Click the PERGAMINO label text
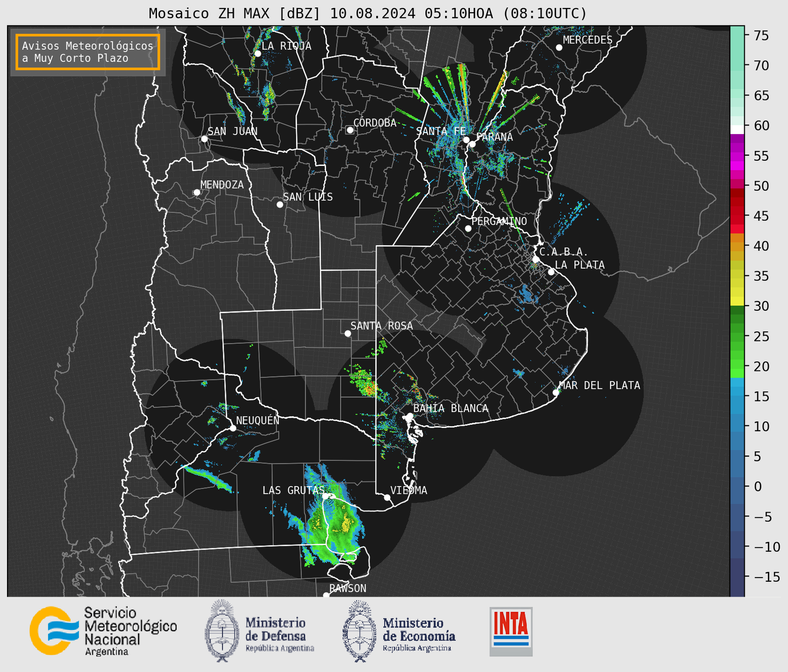 coord(499,222)
